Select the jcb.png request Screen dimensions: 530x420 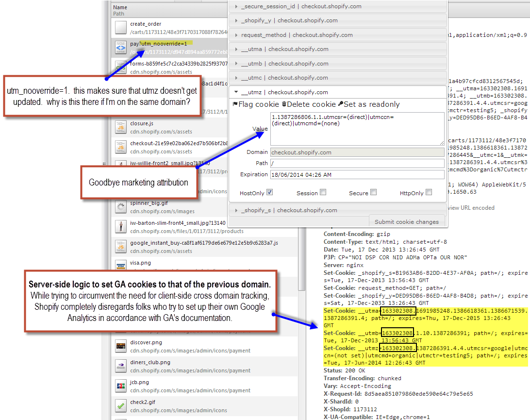(x=205, y=386)
